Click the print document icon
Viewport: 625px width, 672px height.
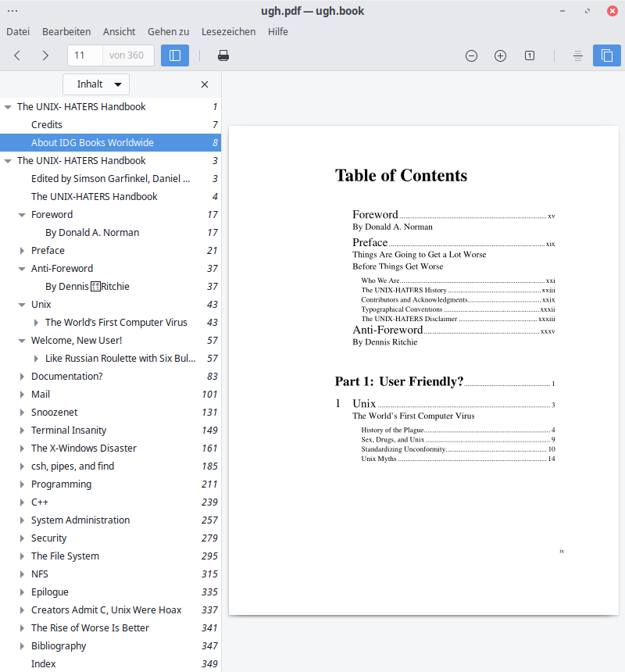[223, 55]
